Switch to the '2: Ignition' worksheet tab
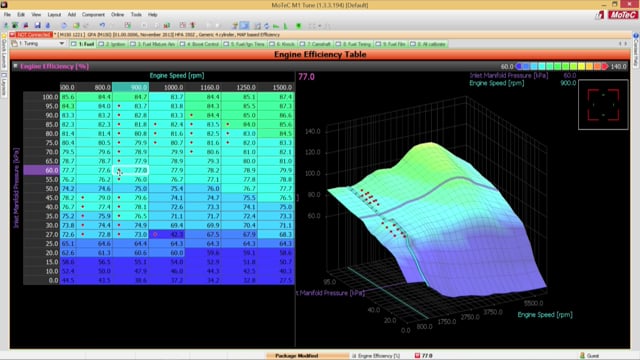The height and width of the screenshot is (360, 640). coord(112,44)
